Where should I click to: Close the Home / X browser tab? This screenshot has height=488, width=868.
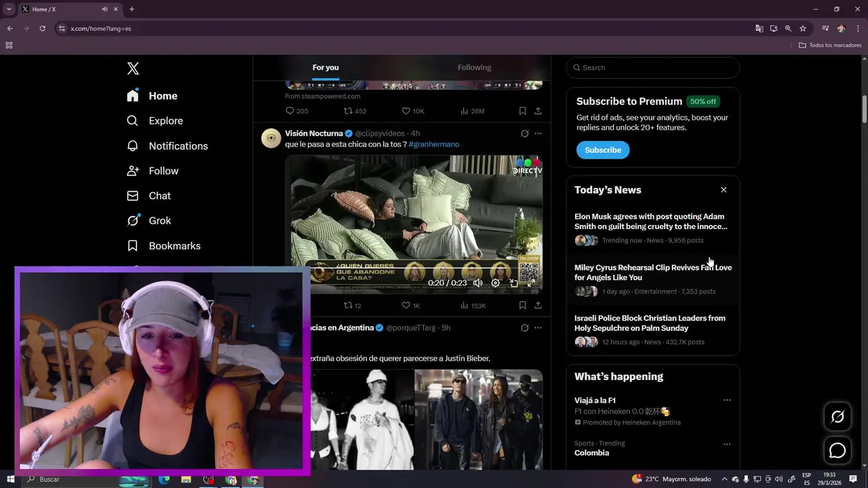tap(115, 9)
